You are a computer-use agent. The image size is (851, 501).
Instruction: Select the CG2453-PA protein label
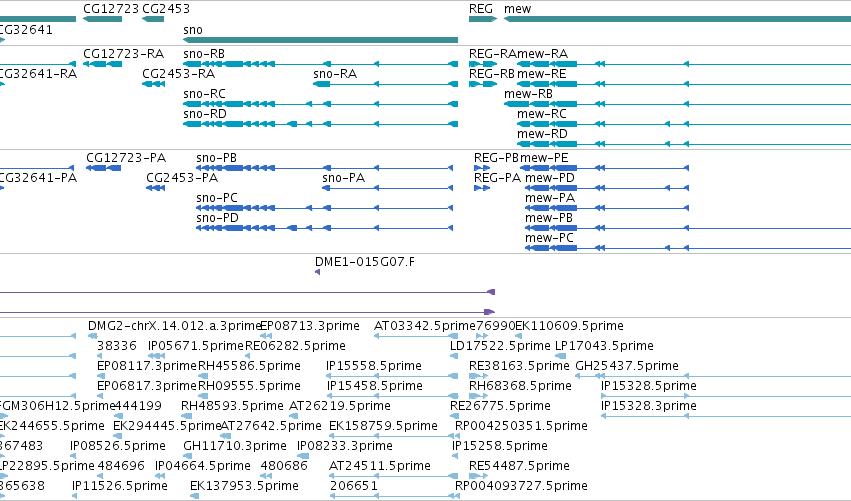182,178
